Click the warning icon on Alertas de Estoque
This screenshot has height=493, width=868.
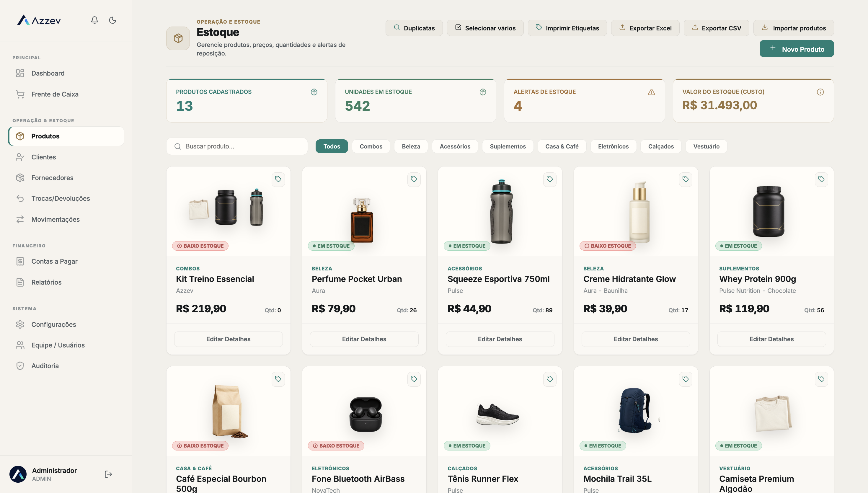tap(651, 92)
